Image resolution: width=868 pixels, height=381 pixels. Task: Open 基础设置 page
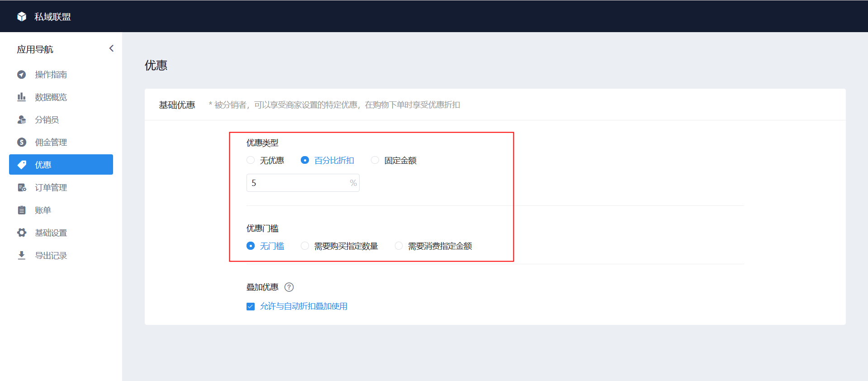[61, 233]
